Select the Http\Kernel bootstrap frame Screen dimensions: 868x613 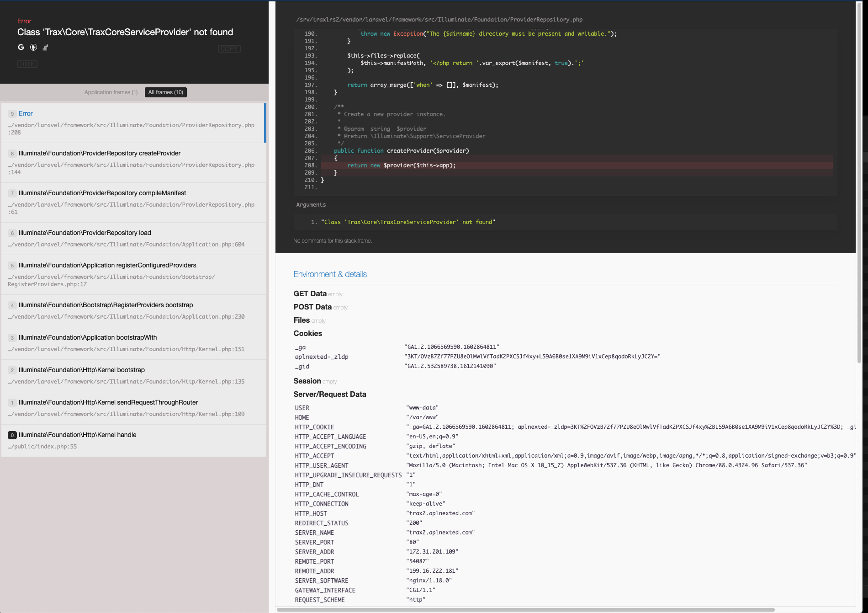tap(132, 375)
